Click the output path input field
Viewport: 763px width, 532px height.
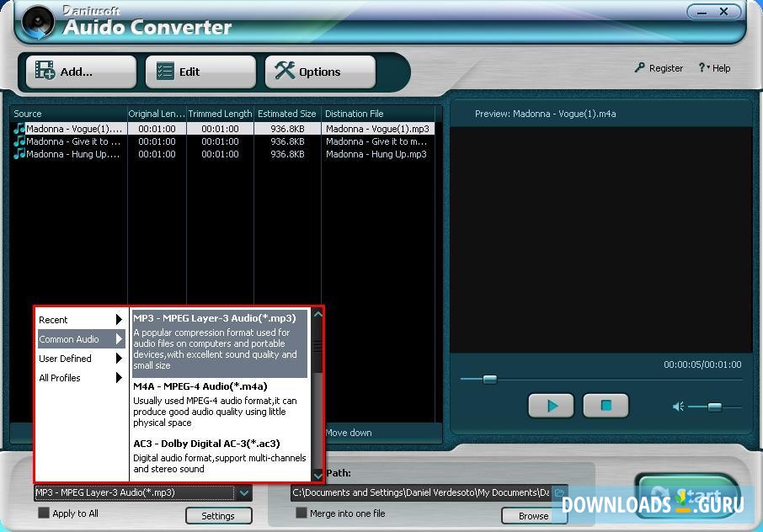point(420,492)
